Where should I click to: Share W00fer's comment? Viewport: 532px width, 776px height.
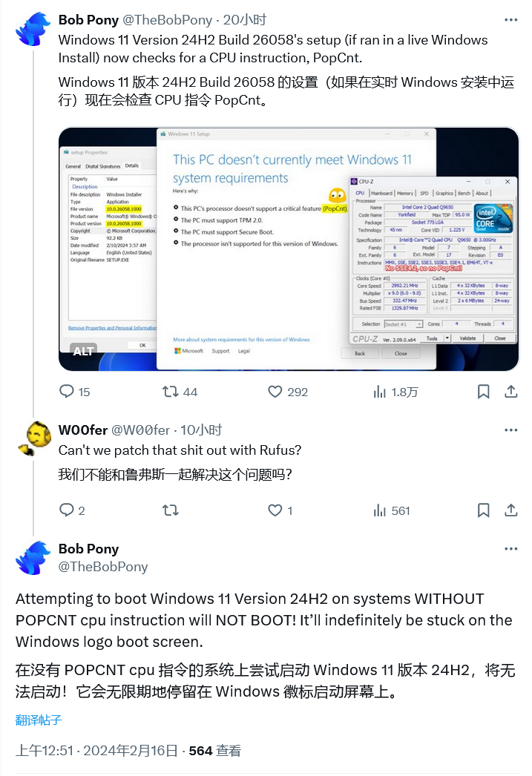pyautogui.click(x=511, y=510)
